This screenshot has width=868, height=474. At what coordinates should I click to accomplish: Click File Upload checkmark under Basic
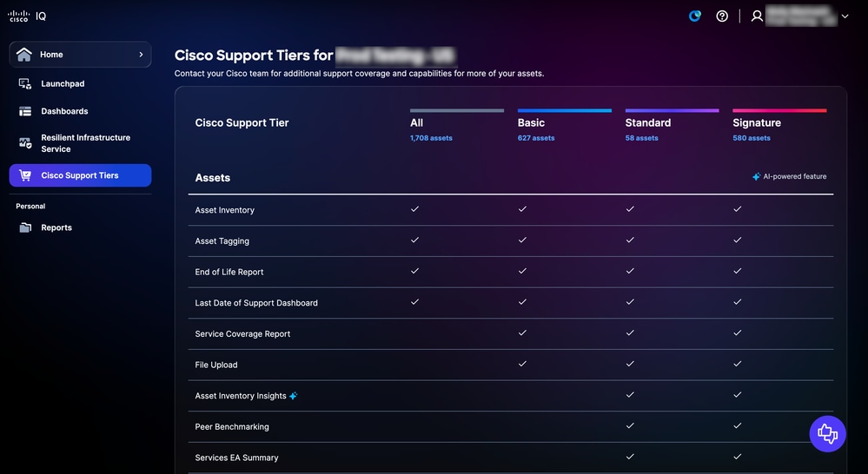[x=522, y=364]
